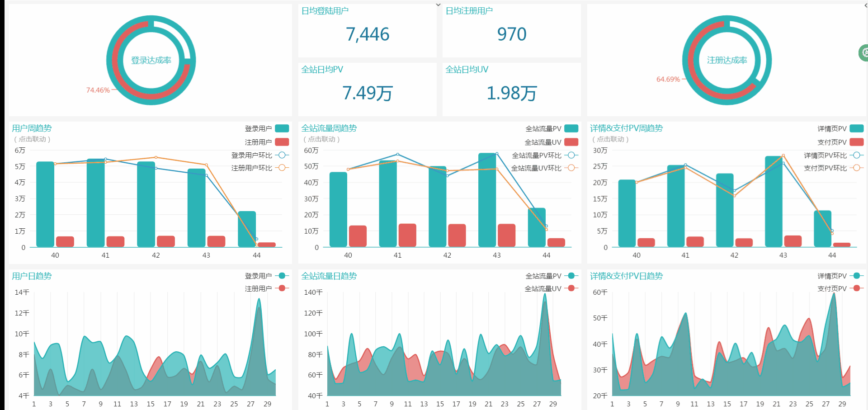Select week 40 teal bar in 详情&支付PV周趋势
This screenshot has height=410, width=868.
point(627,213)
